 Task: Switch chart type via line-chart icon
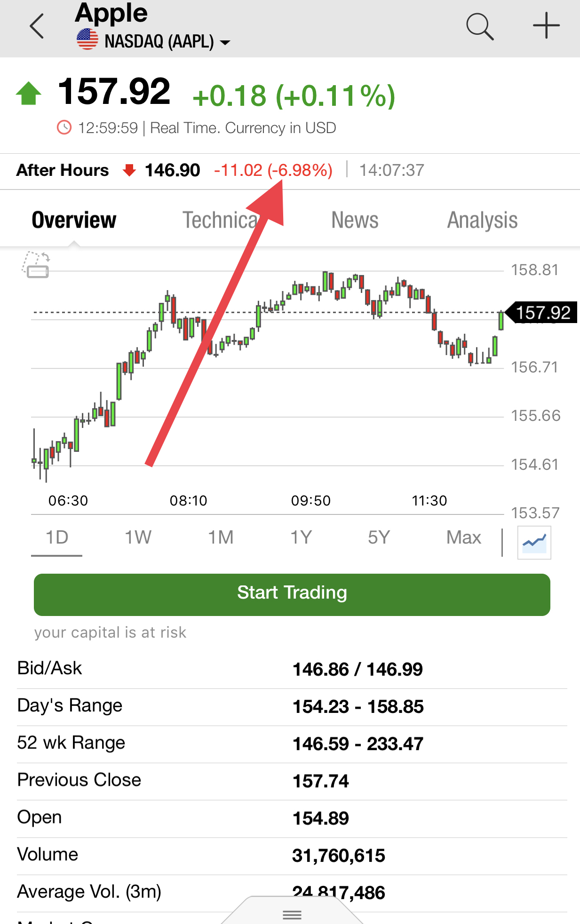coord(534,543)
